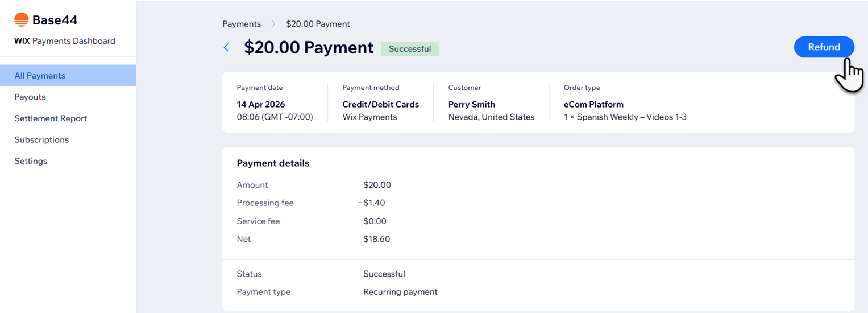Image resolution: width=868 pixels, height=313 pixels.
Task: Click the 14 Apr 2026 payment date
Action: coord(261,105)
